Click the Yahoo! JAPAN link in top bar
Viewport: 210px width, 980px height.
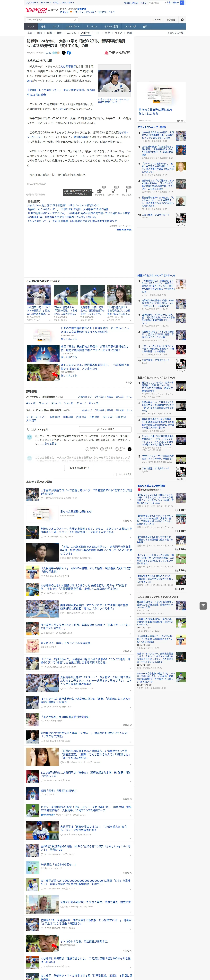tap(131, 3)
